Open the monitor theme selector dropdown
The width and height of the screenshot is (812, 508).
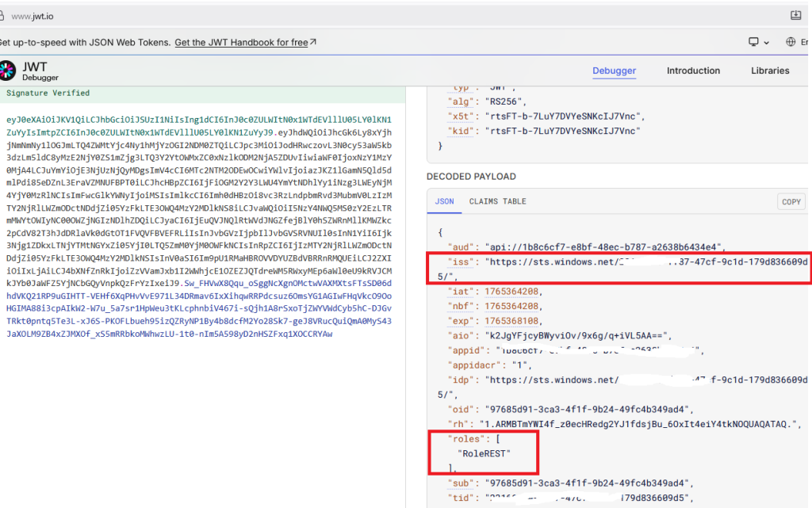point(758,42)
